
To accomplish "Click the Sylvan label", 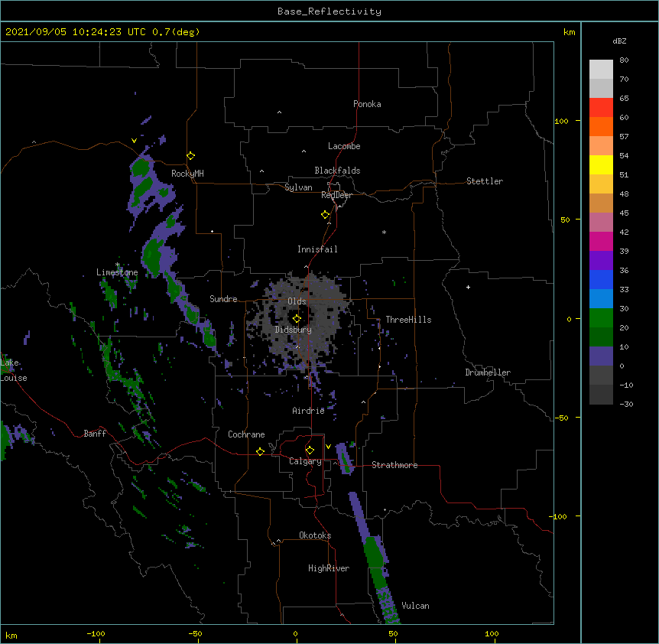I will [x=298, y=187].
